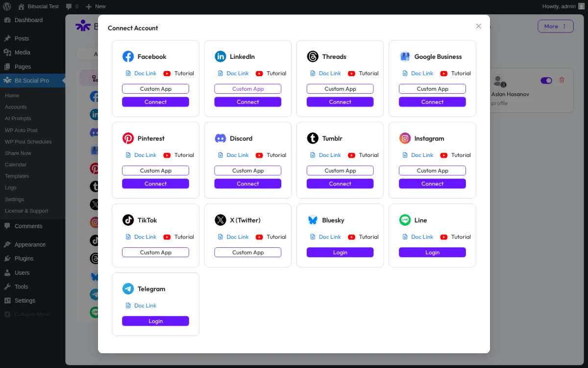Screen dimensions: 588x368
Task: Click Connect button for Facebook
Action: pos(155,102)
